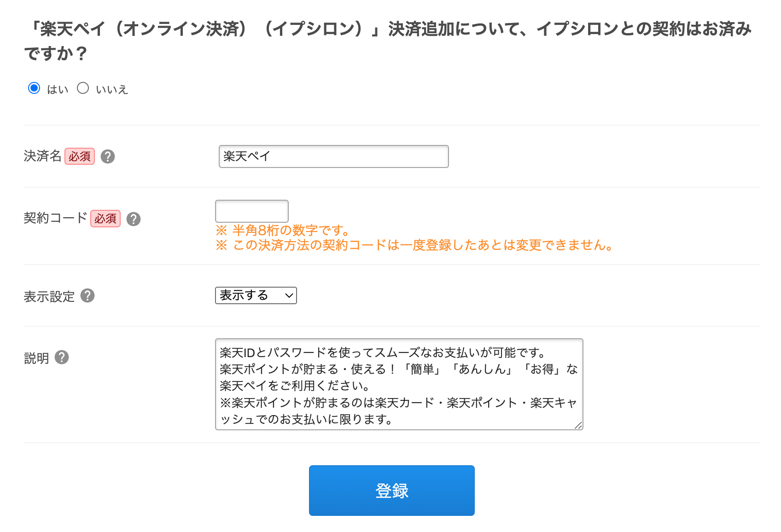Click the empty 契約コード input box
This screenshot has width=781, height=532.
click(252, 211)
